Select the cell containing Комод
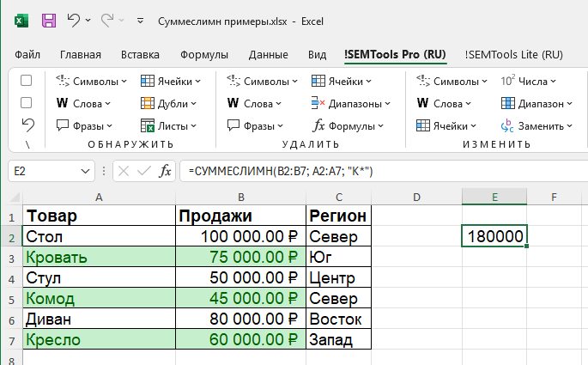The width and height of the screenshot is (588, 365). (99, 298)
